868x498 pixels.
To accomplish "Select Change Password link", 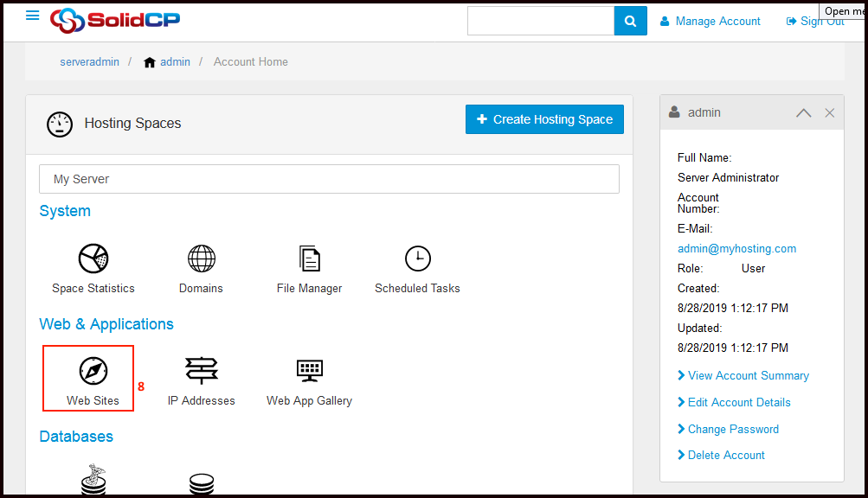I will (x=733, y=430).
